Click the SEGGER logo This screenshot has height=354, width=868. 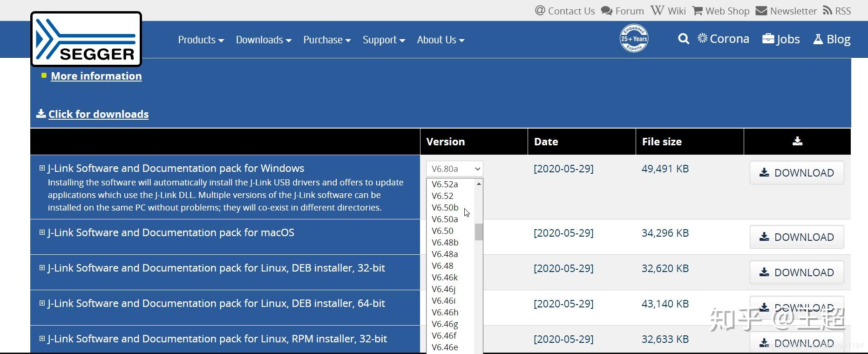tap(86, 39)
